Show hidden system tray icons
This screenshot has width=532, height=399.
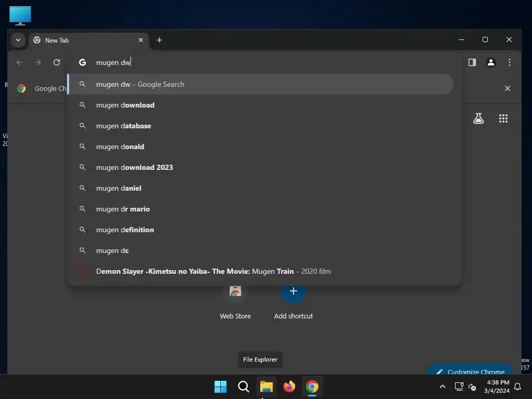click(443, 387)
